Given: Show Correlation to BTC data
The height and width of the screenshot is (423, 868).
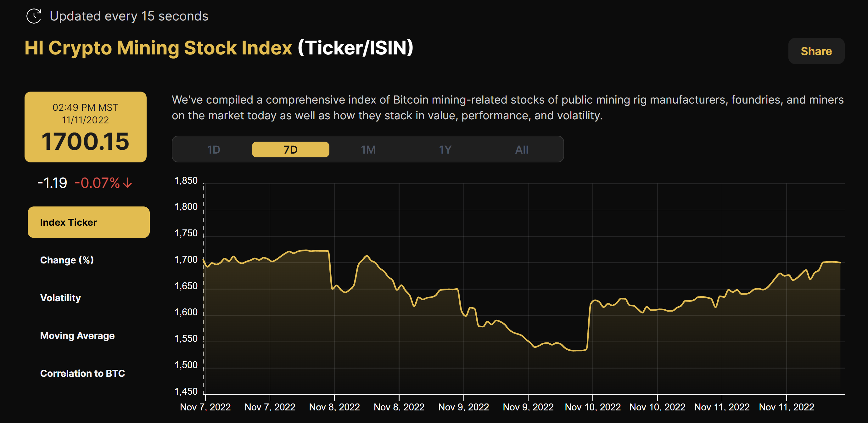Looking at the screenshot, I should click(x=82, y=373).
